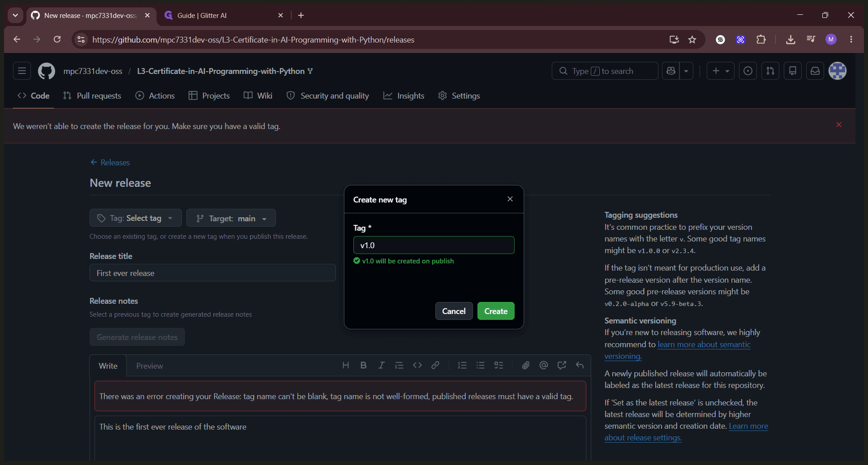Apply bold formatting in notes editor
Screen dimensions: 868x465
tap(364, 366)
